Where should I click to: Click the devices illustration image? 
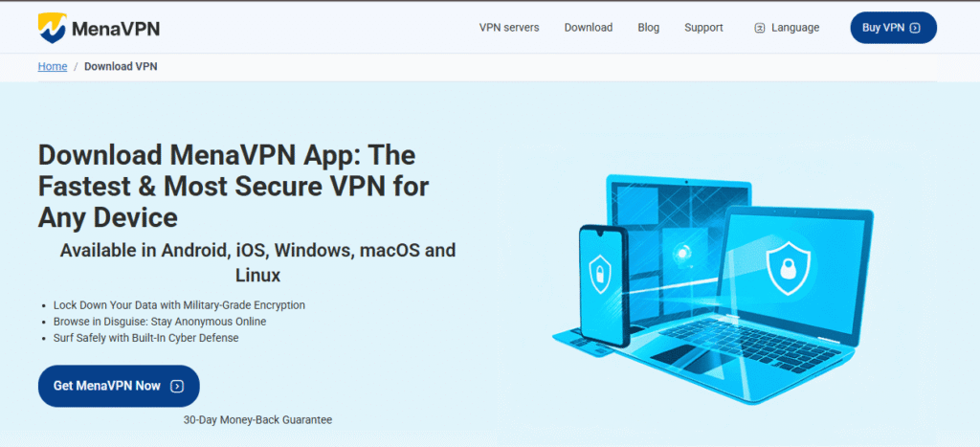point(712,289)
